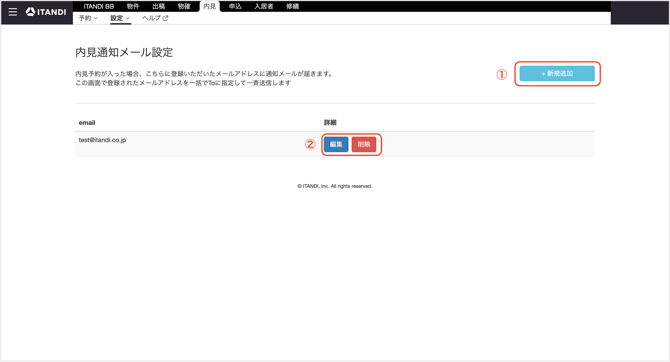Switch to the 物件 tab

(133, 6)
